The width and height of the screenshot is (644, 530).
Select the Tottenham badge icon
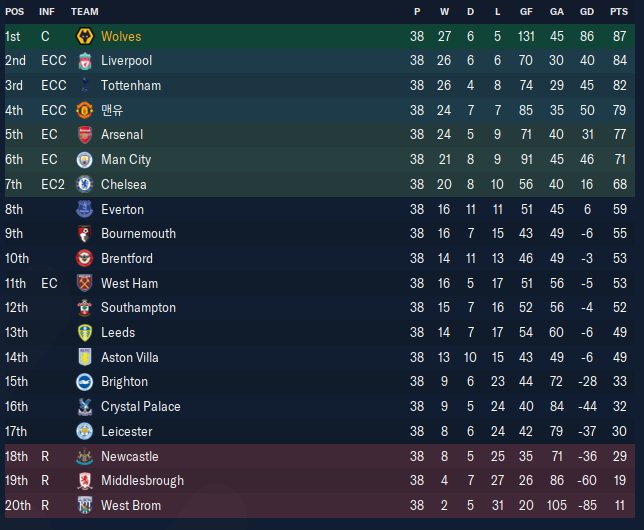[x=85, y=86]
